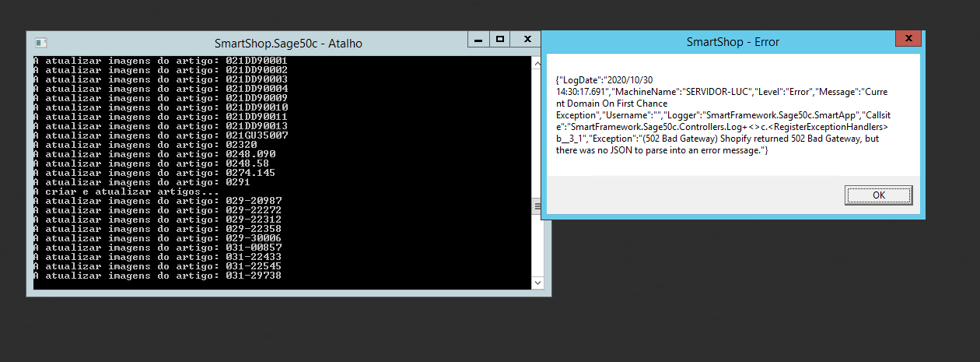Click console line for artigo 029-30006

pos(158,238)
